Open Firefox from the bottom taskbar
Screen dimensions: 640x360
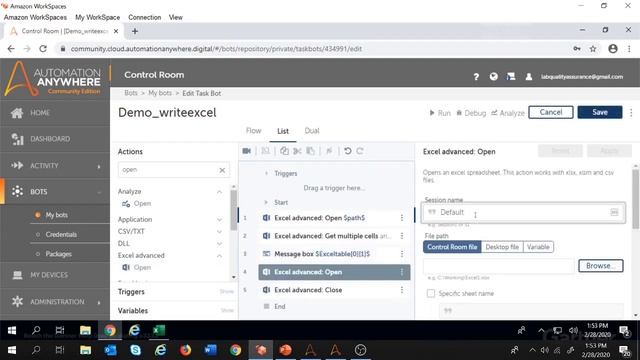coord(185,350)
